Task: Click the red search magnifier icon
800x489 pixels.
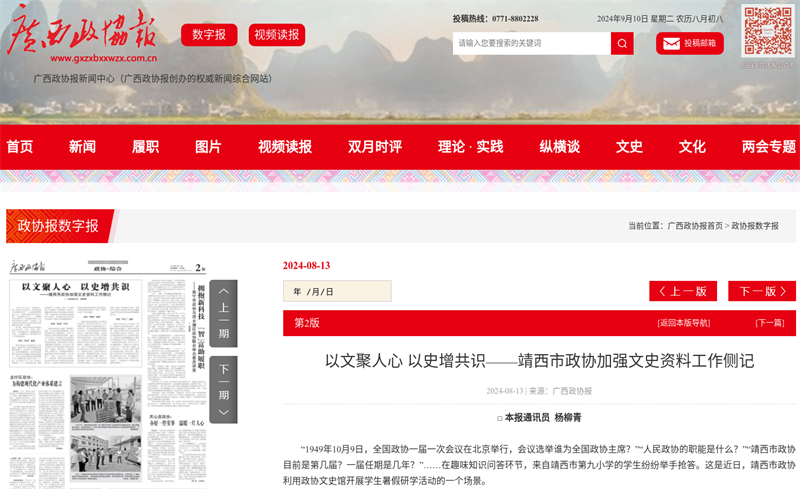Action: (622, 43)
